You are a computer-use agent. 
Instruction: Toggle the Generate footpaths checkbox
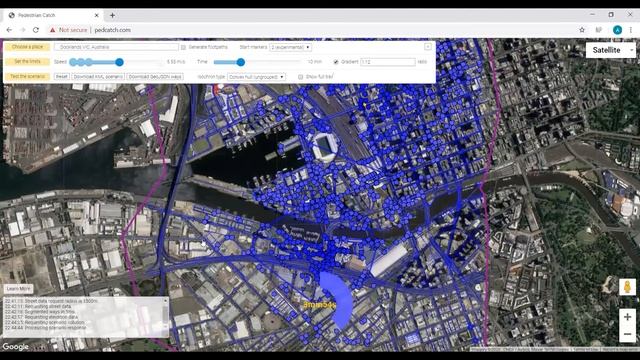(183, 47)
